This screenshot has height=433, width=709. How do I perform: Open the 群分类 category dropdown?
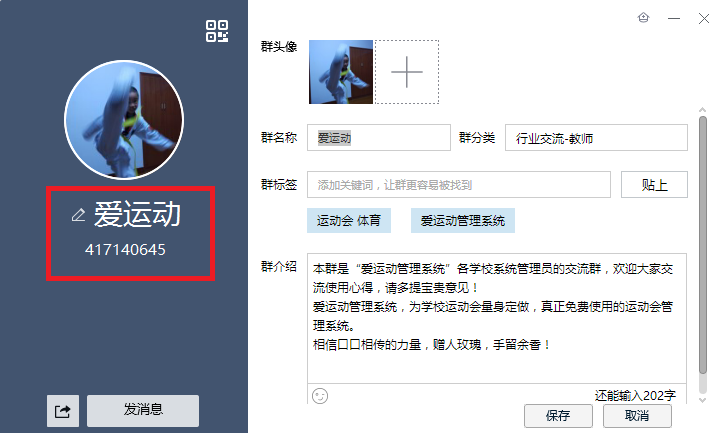pos(596,137)
